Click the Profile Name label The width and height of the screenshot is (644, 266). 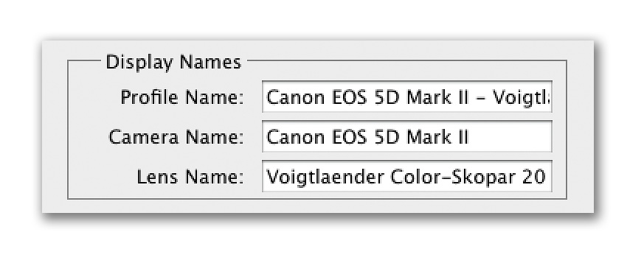click(181, 98)
